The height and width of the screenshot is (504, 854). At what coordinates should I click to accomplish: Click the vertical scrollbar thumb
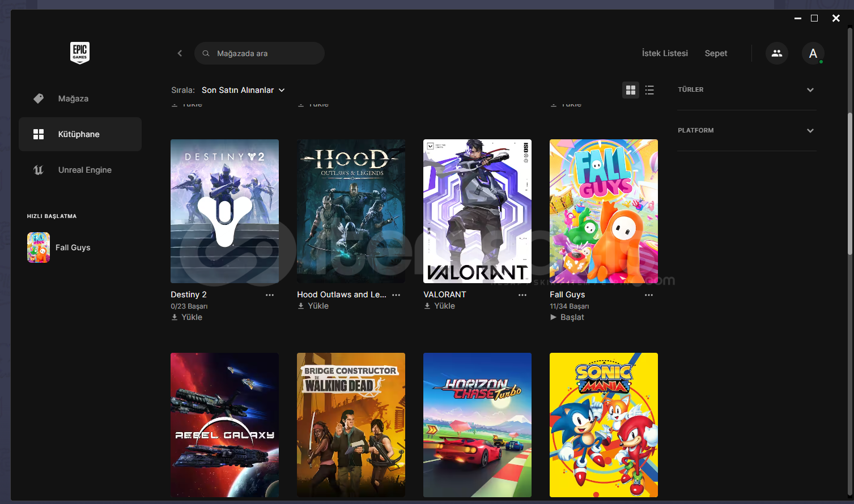click(850, 183)
